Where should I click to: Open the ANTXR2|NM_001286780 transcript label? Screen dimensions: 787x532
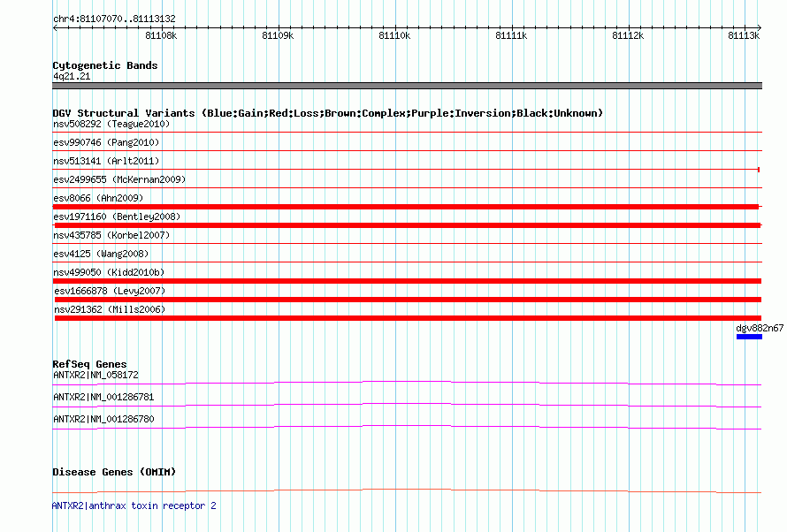(103, 419)
